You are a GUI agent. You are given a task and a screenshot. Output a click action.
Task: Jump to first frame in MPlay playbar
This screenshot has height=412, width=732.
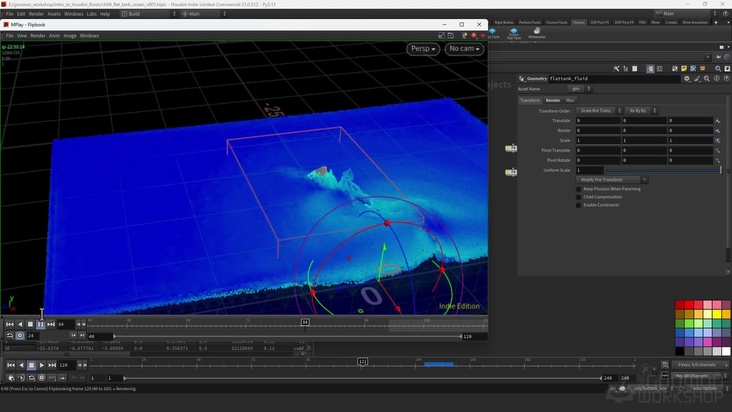[x=10, y=324]
